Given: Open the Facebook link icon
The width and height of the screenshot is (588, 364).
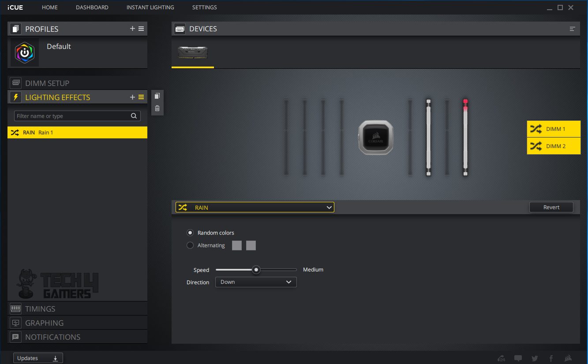Looking at the screenshot, I should pyautogui.click(x=551, y=358).
